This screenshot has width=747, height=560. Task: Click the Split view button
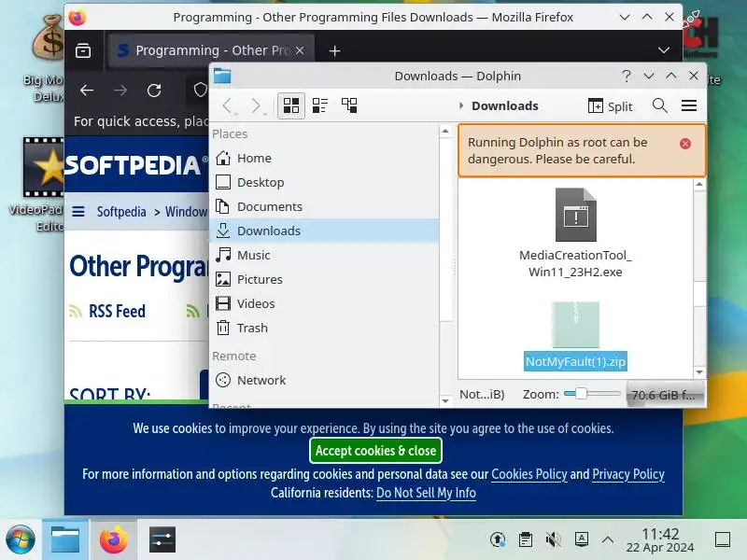611,105
